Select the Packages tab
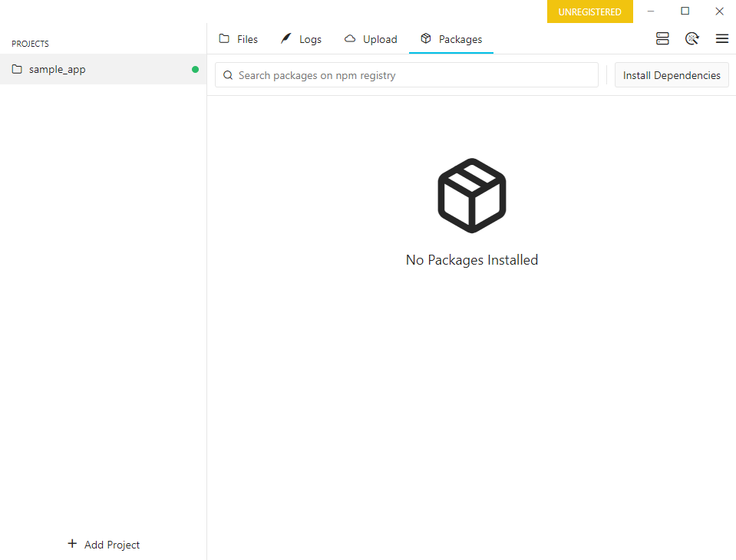Viewport: 736px width, 560px height. (451, 39)
